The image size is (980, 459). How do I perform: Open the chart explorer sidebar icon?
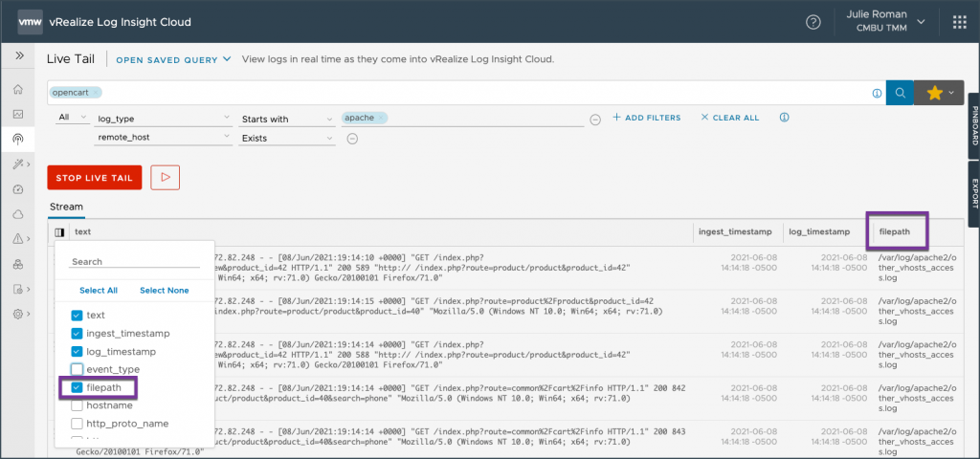pos(18,114)
